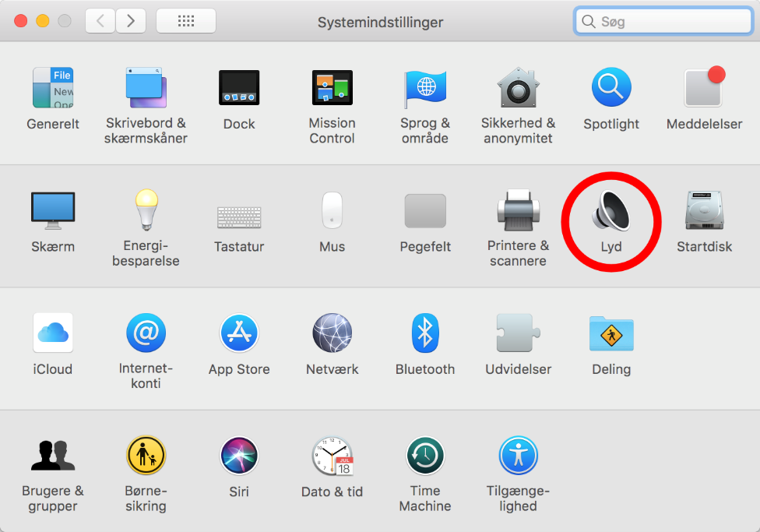Open Tilgængelighed settings

coord(518,456)
